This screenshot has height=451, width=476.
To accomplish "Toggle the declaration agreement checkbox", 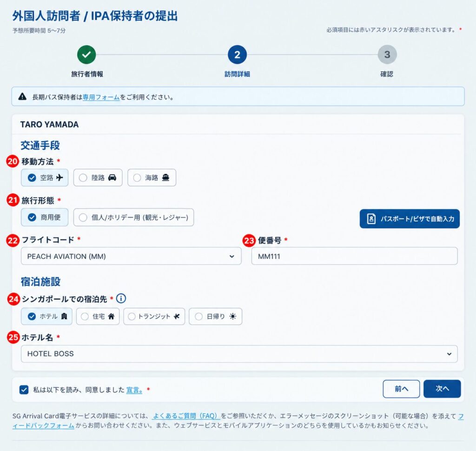I will pos(24,390).
